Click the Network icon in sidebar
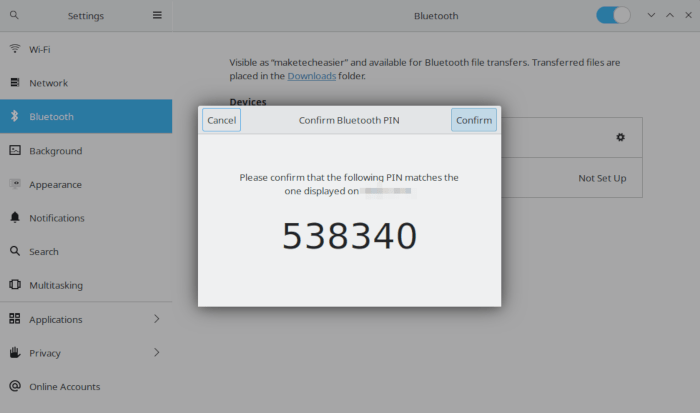Screen dimensions: 700x413 pyautogui.click(x=15, y=82)
